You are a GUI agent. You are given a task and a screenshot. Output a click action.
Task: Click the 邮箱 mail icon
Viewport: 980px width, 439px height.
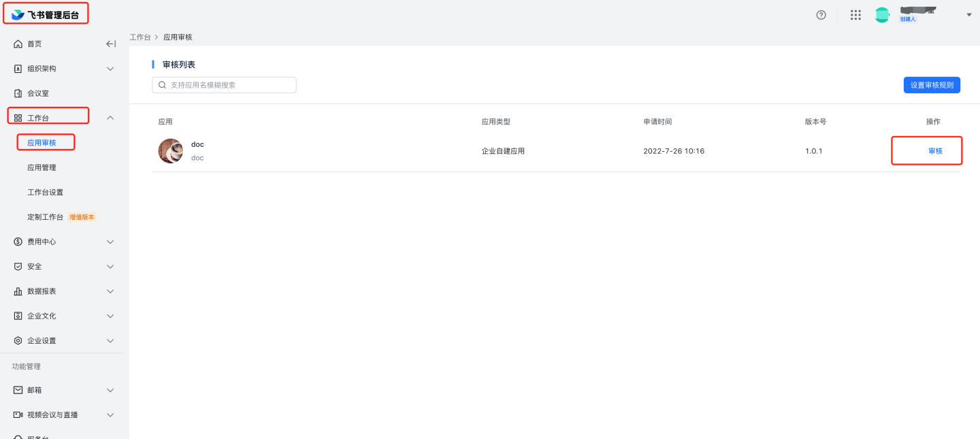pyautogui.click(x=18, y=390)
